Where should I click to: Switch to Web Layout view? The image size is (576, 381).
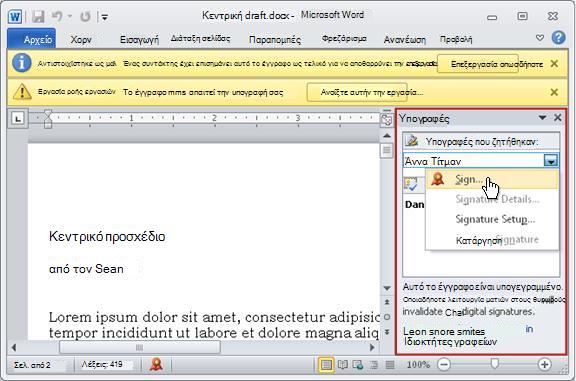click(358, 365)
